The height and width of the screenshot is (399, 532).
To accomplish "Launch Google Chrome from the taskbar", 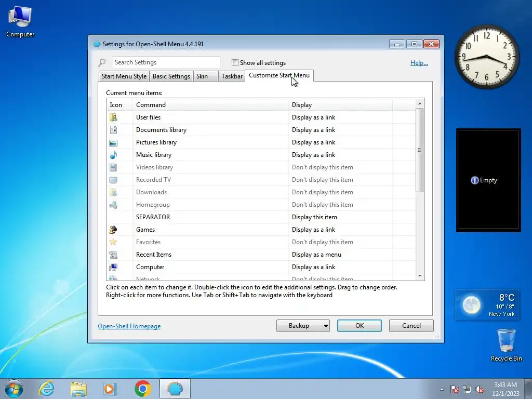I will pos(142,389).
